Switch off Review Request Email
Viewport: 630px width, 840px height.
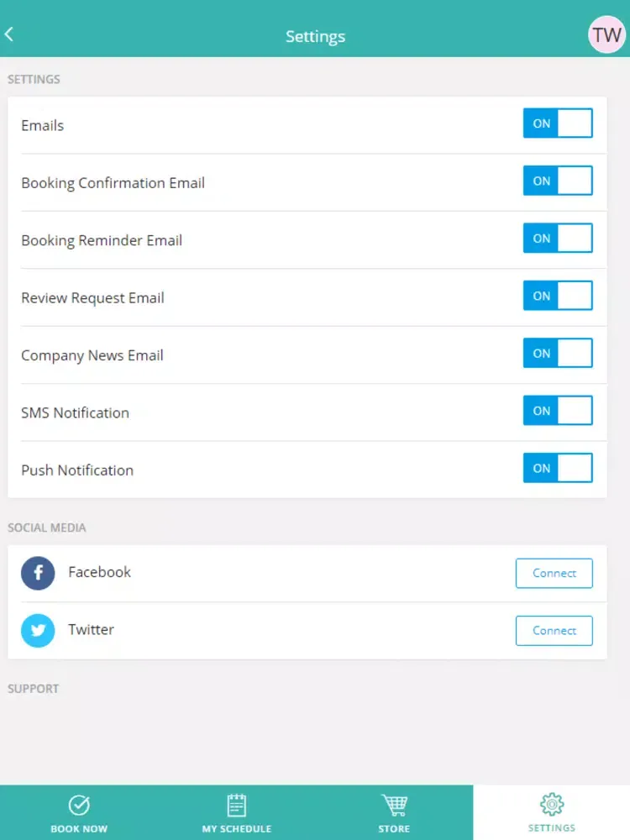point(558,295)
